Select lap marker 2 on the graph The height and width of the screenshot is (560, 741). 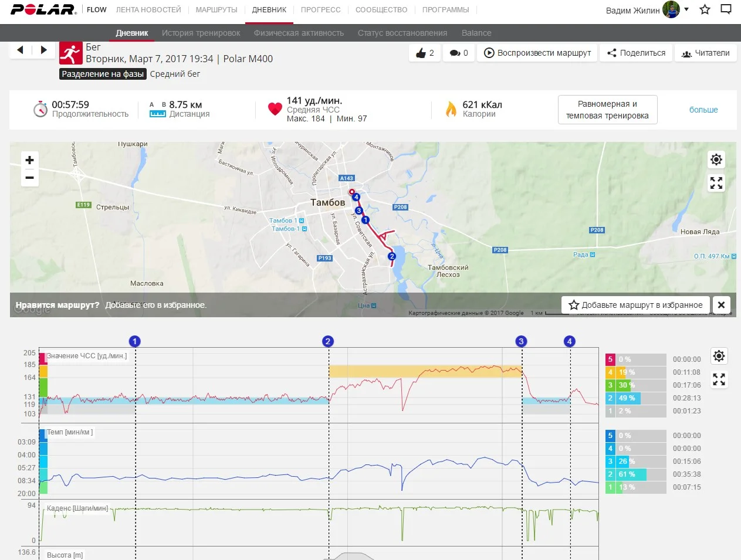328,341
